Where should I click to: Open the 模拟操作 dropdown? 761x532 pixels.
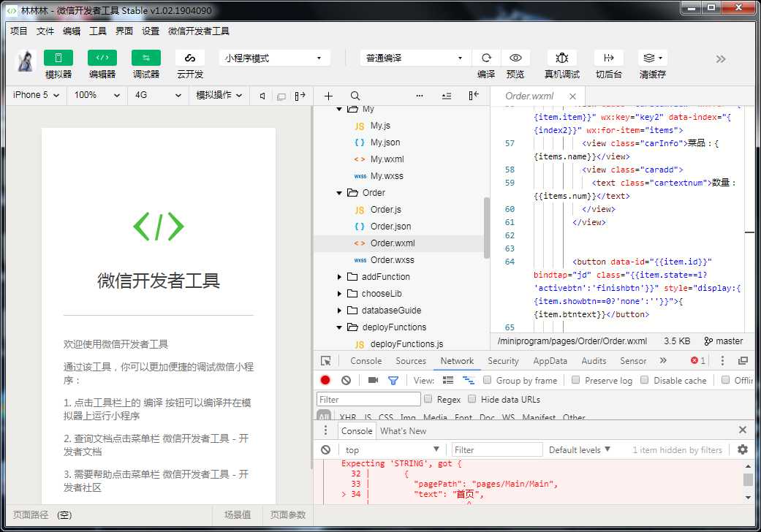[219, 95]
